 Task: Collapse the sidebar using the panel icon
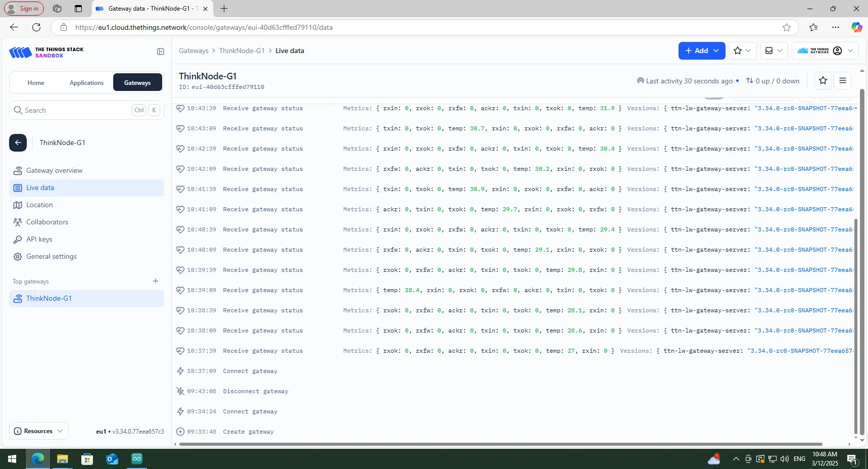[161, 52]
